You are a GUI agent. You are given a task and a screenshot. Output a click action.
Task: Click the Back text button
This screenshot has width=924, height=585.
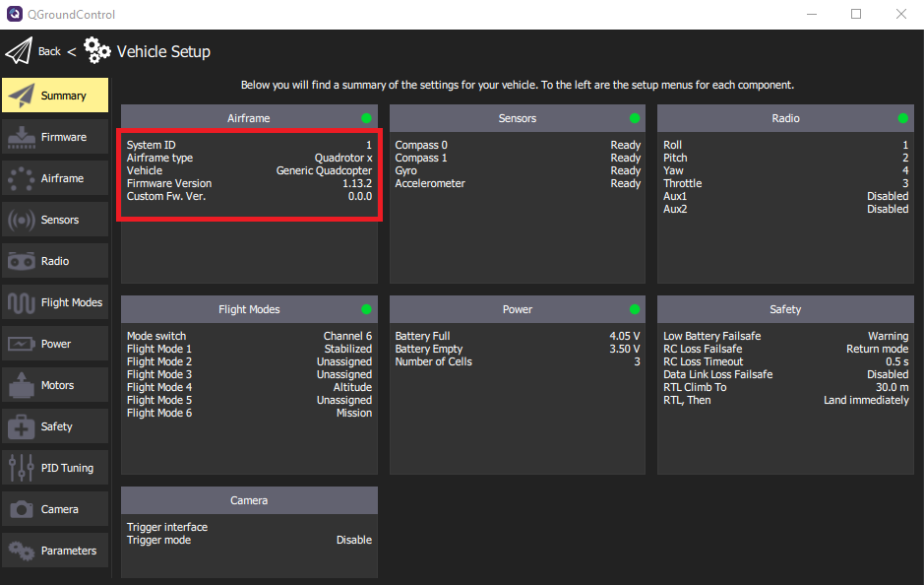tap(49, 51)
